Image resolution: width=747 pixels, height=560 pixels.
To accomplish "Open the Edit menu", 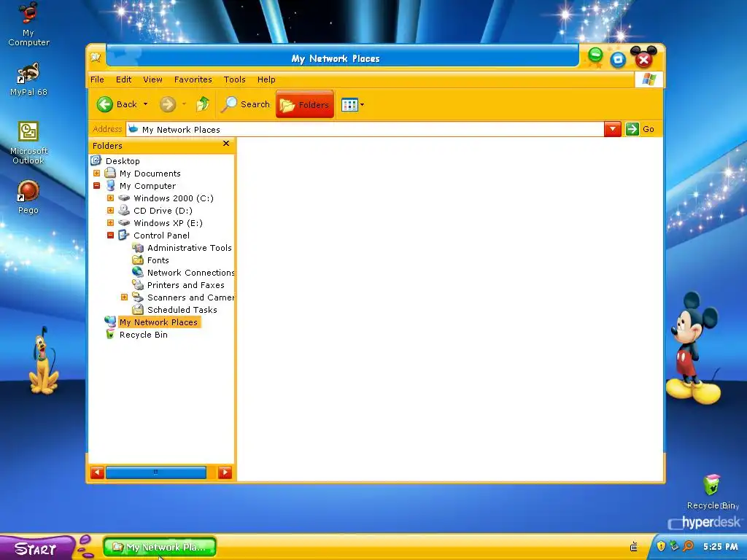I will [x=123, y=79].
